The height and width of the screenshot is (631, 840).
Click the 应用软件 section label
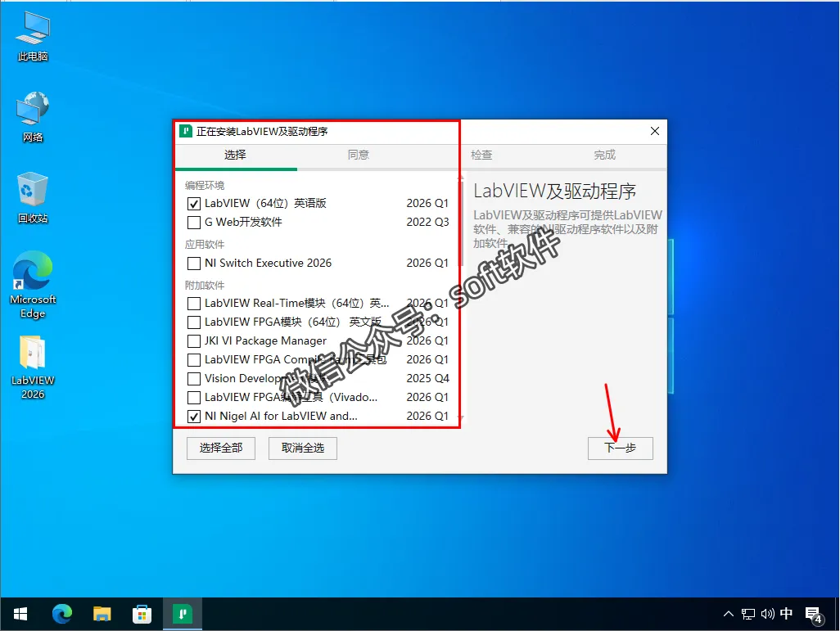(205, 245)
